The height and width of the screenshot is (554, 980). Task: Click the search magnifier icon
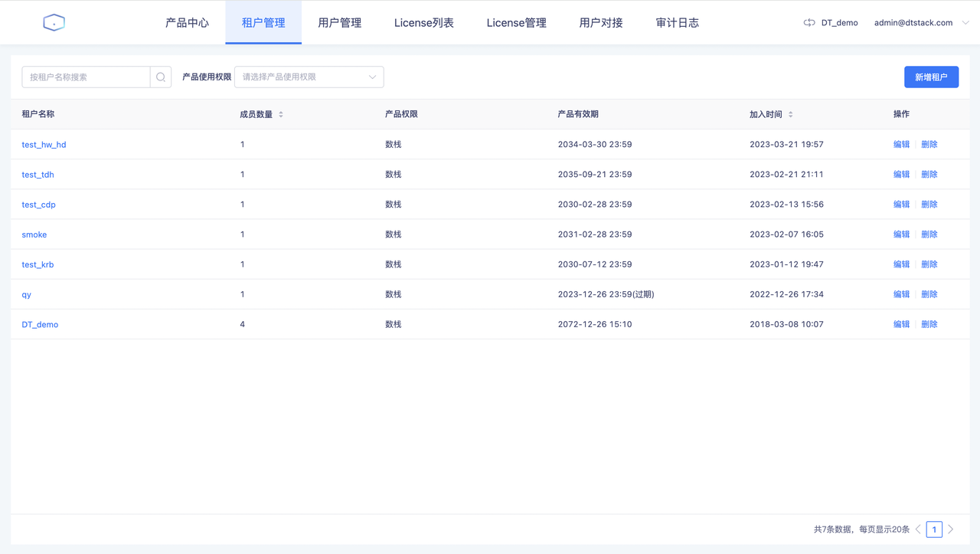pyautogui.click(x=161, y=77)
